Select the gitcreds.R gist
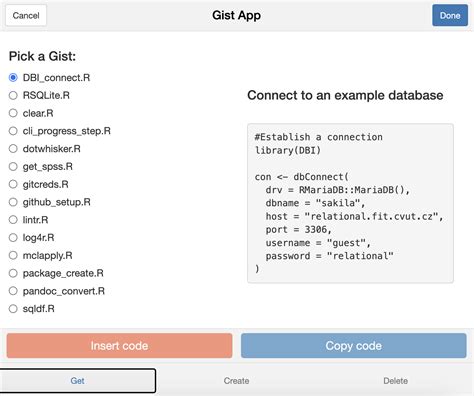Image resolution: width=474 pixels, height=396 pixels. pos(13,184)
